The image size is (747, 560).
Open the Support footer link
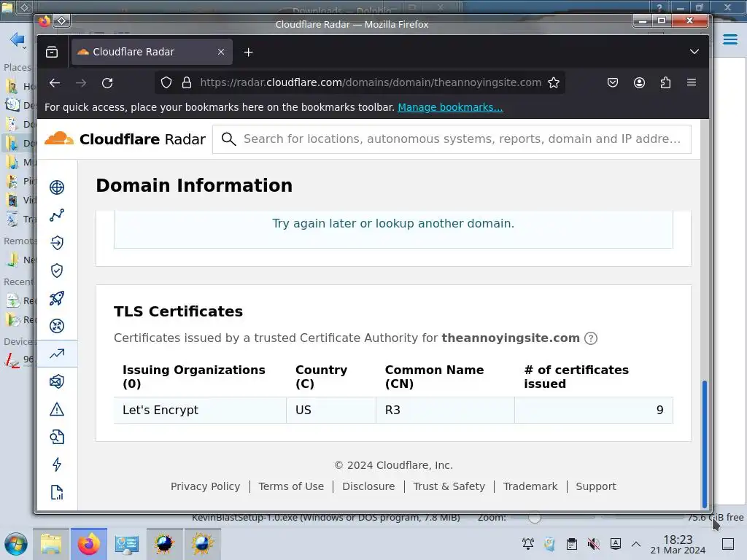(x=595, y=486)
